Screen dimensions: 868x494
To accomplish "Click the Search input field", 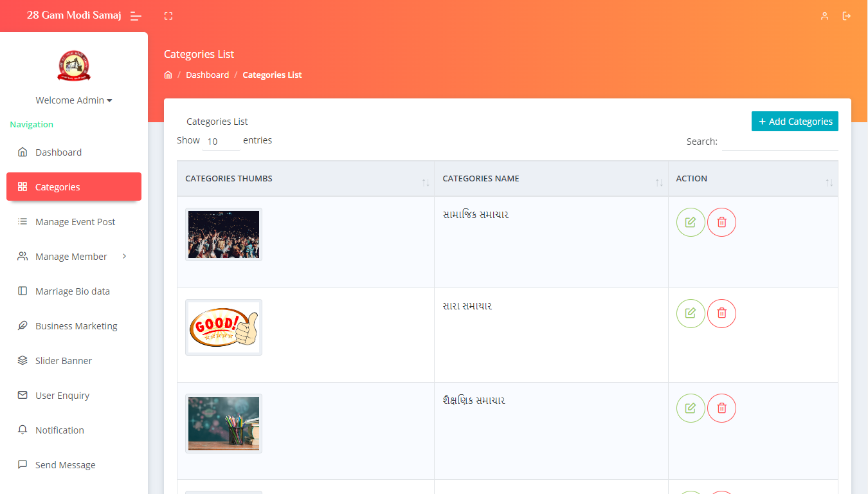I will (x=779, y=142).
